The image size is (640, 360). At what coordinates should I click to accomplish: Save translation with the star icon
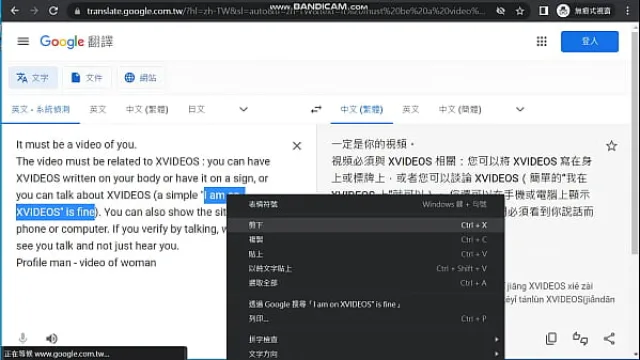click(611, 146)
